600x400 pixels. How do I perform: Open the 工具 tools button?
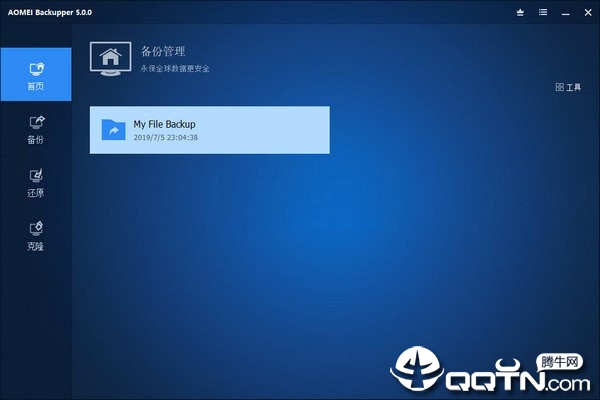click(x=568, y=87)
